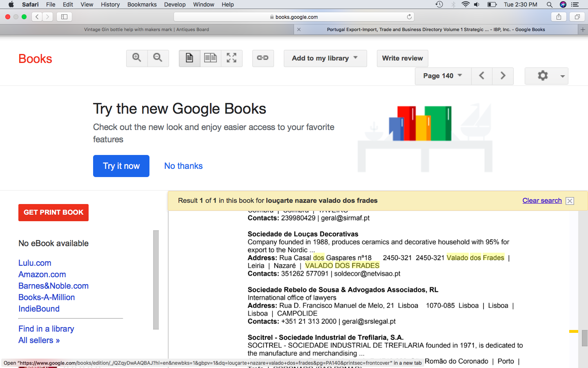This screenshot has height=368, width=588.
Task: Open the Help menu
Action: (x=227, y=4)
